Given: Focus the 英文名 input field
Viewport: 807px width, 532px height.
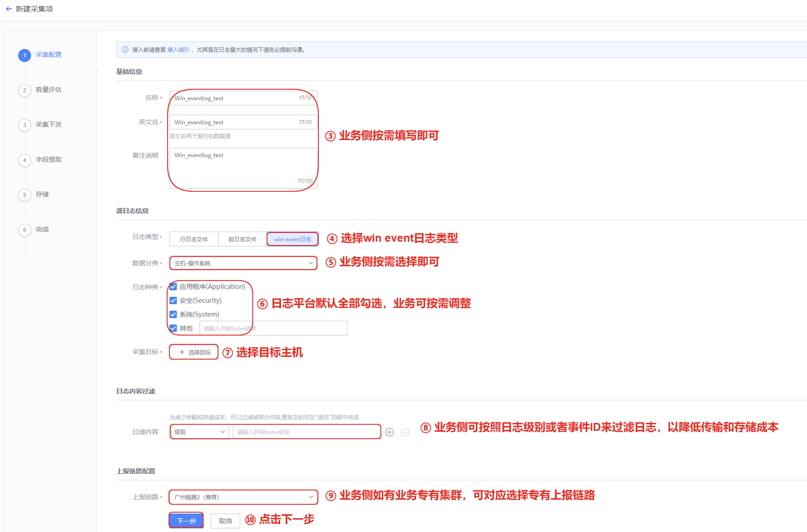Looking at the screenshot, I should click(x=243, y=122).
